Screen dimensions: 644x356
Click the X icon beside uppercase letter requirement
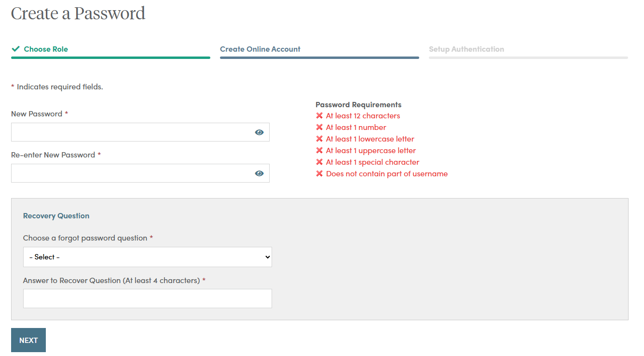(x=319, y=150)
